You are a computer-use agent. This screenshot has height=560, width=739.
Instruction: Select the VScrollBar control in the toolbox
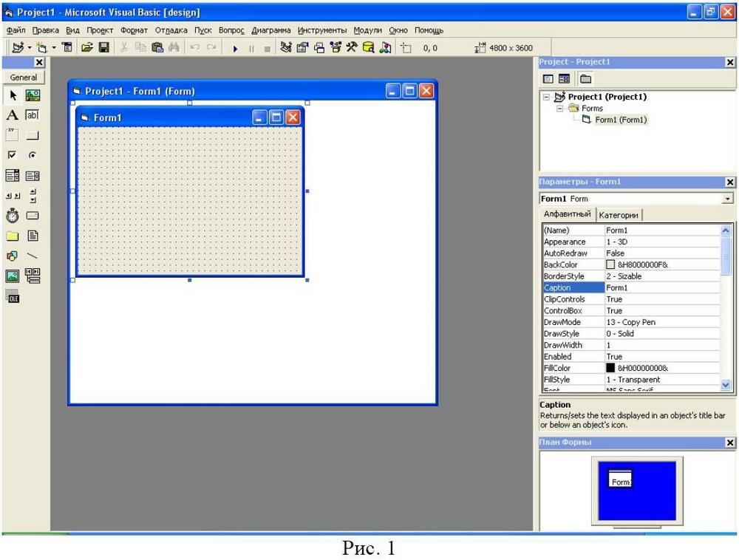tap(33, 196)
